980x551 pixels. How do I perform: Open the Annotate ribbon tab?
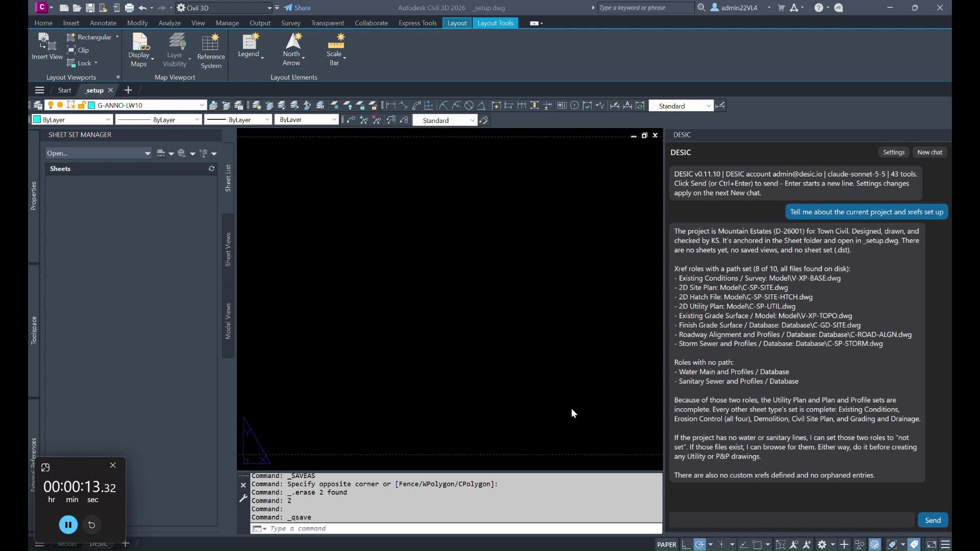(103, 23)
